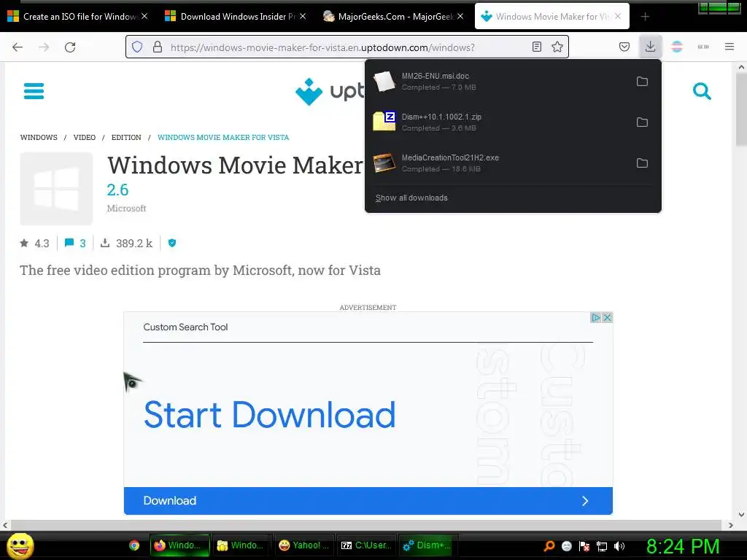Close the MajorGeeks.Com tab
747x560 pixels.
[x=460, y=16]
